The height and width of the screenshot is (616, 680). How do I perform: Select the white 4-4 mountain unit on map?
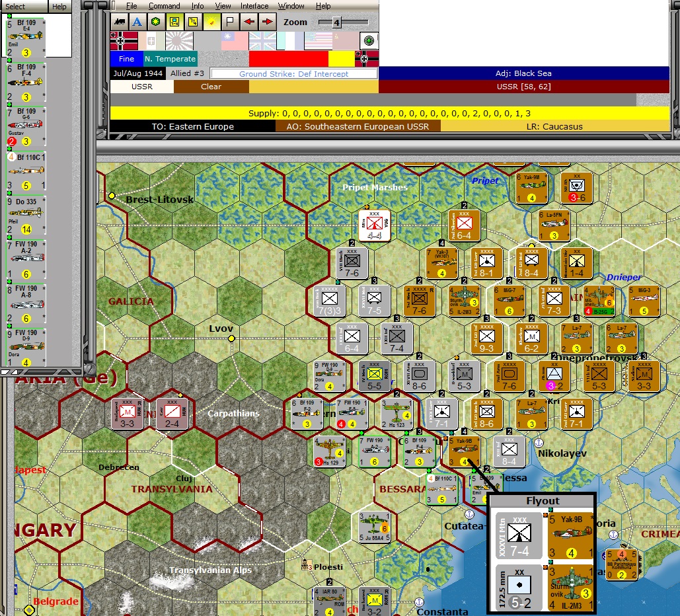(374, 225)
